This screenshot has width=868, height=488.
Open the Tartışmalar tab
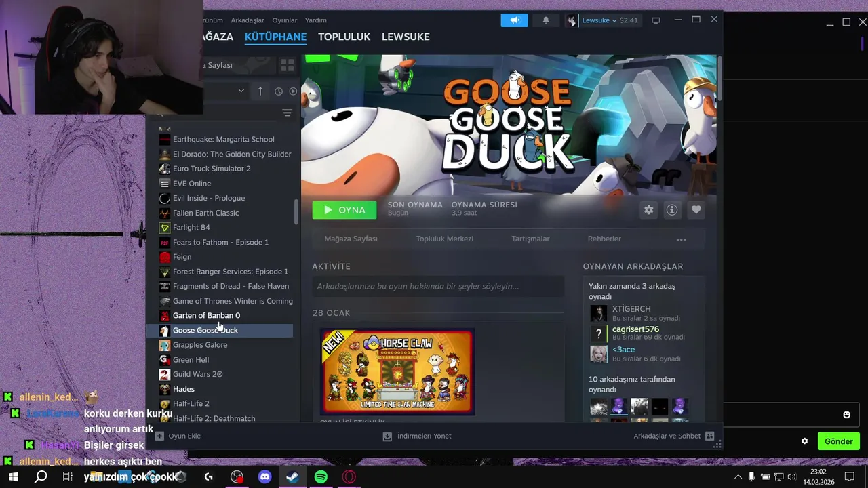pyautogui.click(x=530, y=239)
